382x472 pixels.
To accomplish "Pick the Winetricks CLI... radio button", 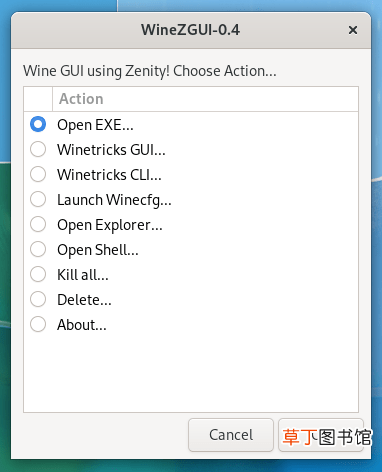I will 38,174.
